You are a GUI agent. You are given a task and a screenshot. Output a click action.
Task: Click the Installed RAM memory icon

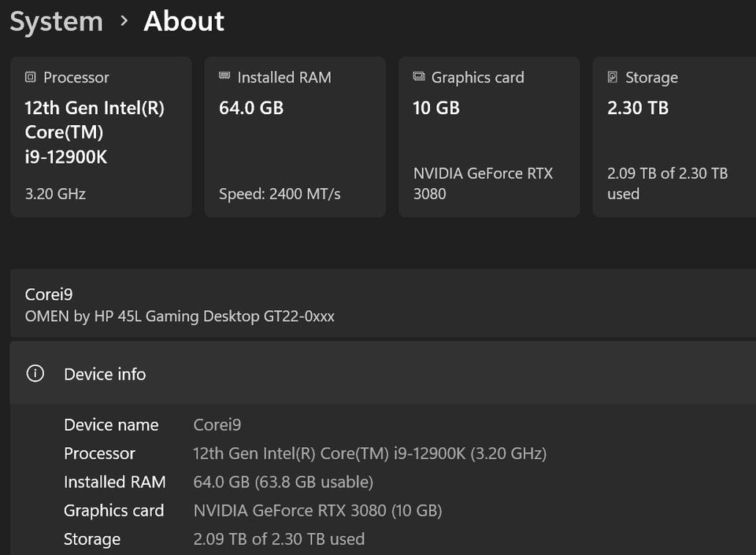coord(224,76)
